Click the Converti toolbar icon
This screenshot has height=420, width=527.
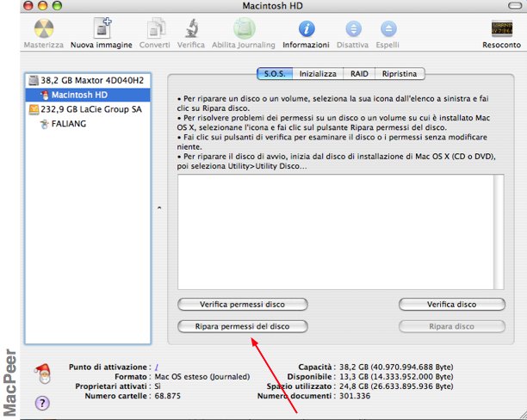click(x=156, y=28)
